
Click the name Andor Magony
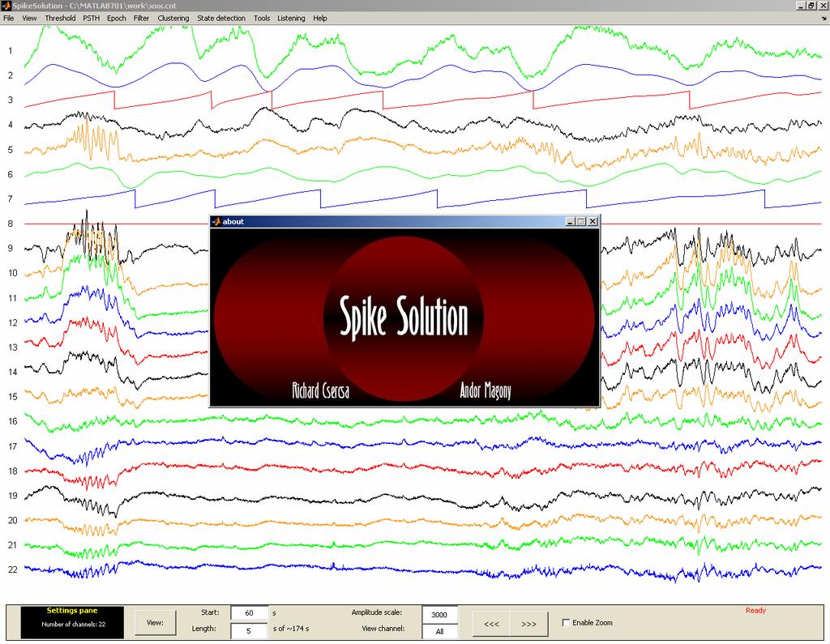click(486, 390)
